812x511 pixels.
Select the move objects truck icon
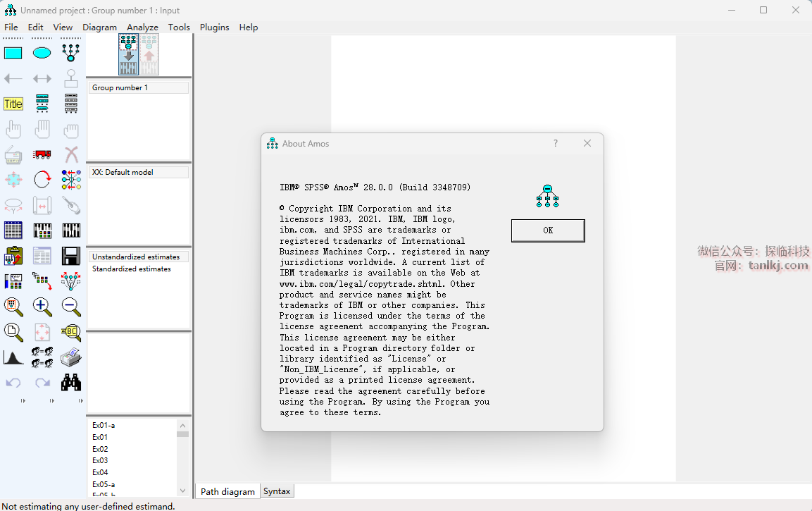pos(42,154)
